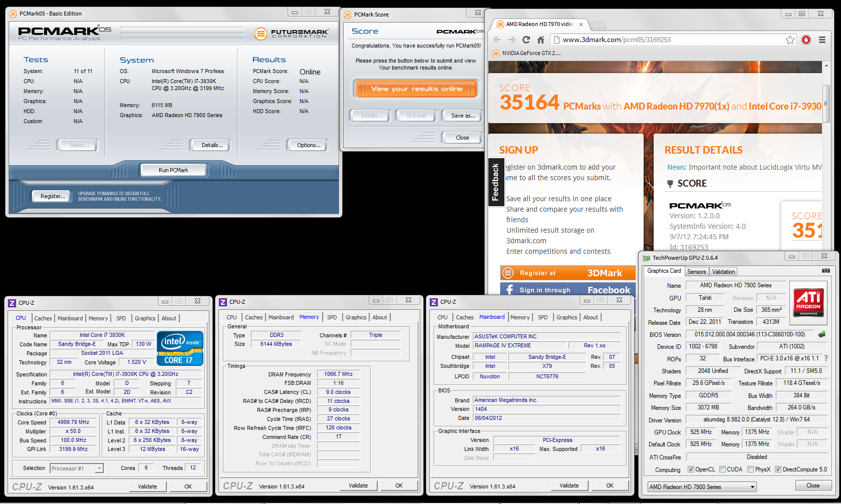The image size is (841, 504).
Task: Click the browser forward arrow
Action: [x=511, y=40]
